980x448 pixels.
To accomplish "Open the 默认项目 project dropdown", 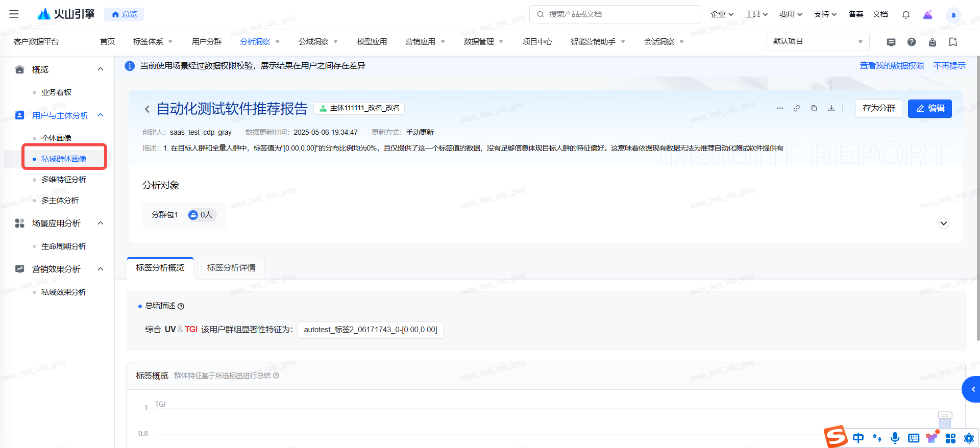I will tap(817, 41).
